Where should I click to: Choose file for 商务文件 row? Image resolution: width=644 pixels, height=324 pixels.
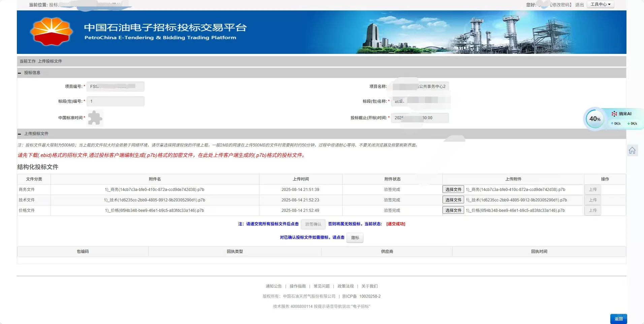click(453, 190)
